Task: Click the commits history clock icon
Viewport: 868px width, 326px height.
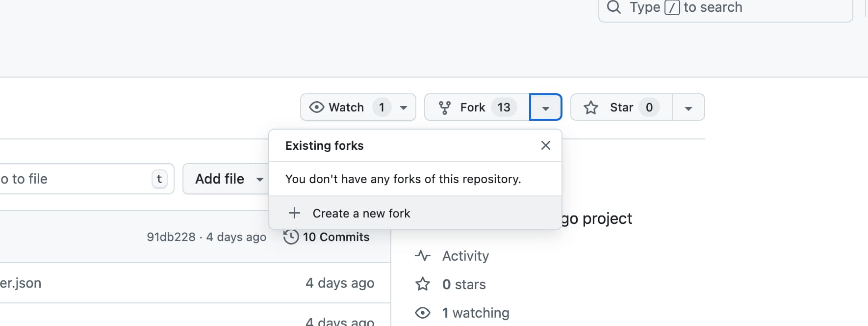Action: click(x=291, y=237)
